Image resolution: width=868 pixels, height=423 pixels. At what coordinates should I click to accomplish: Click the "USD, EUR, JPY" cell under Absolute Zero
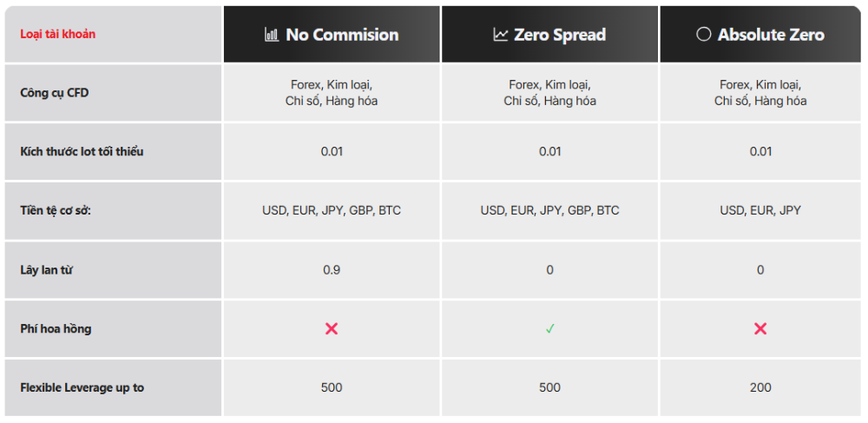pos(760,210)
